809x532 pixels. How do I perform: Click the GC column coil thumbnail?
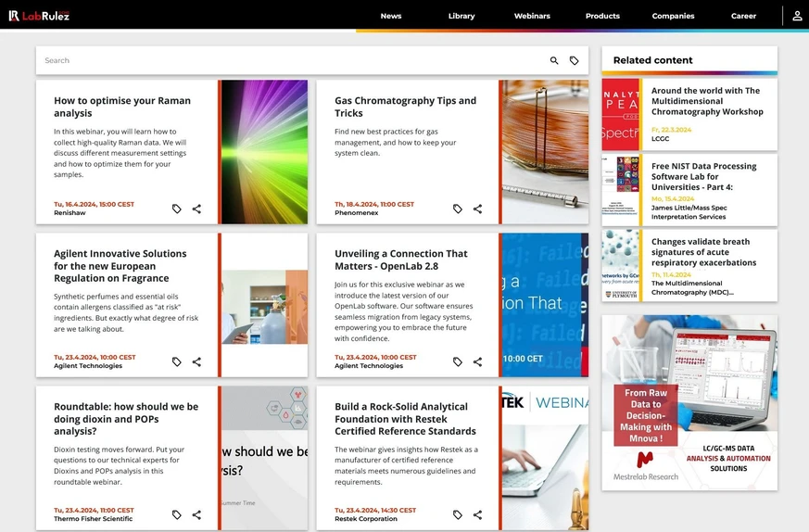[x=545, y=152]
